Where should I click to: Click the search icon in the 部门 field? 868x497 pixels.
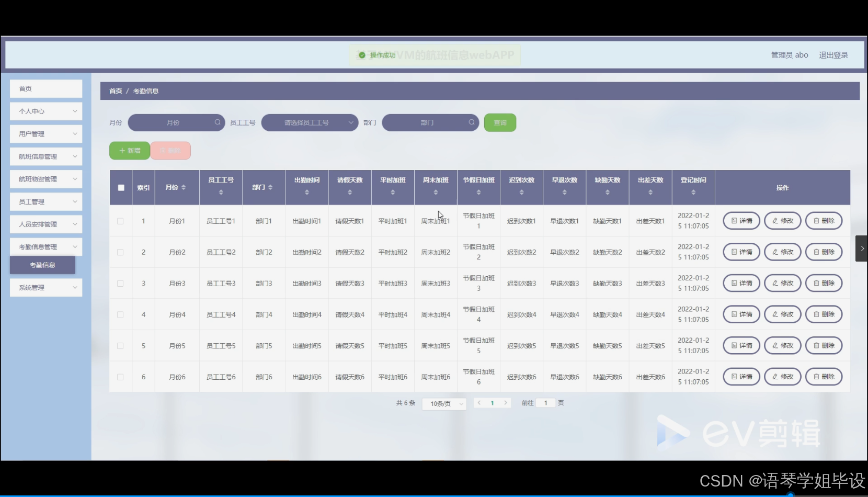pyautogui.click(x=472, y=122)
